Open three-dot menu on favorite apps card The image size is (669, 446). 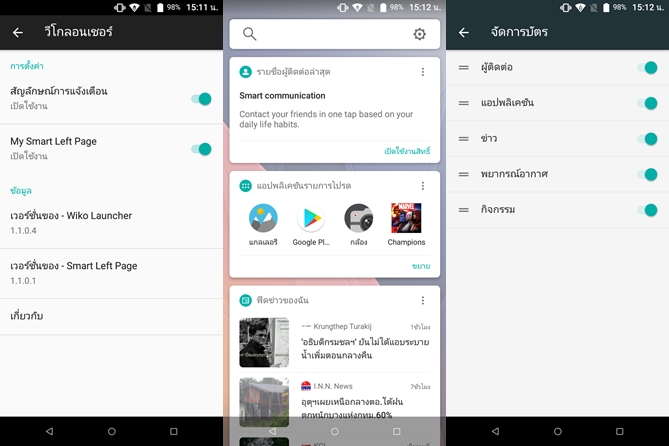pos(423,186)
